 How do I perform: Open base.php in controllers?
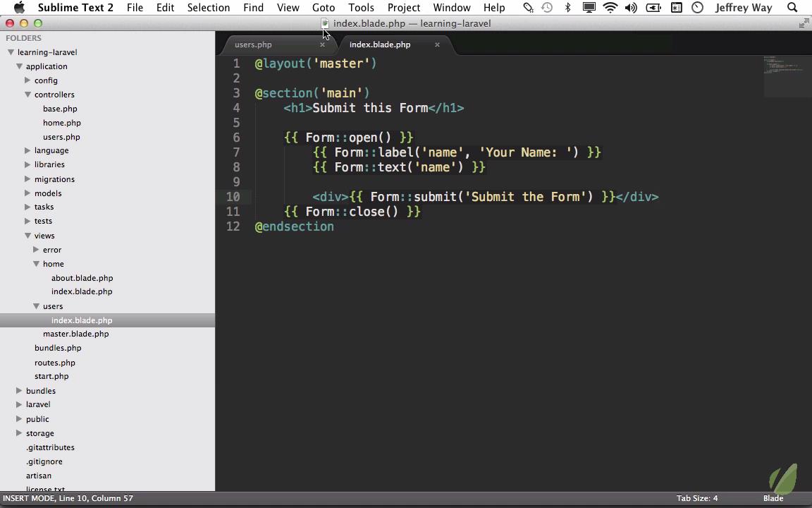point(60,109)
